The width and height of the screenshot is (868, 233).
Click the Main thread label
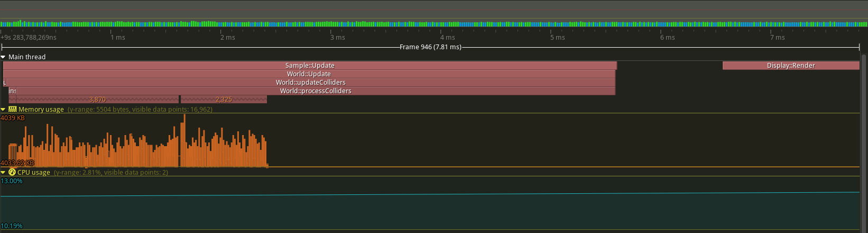point(27,57)
